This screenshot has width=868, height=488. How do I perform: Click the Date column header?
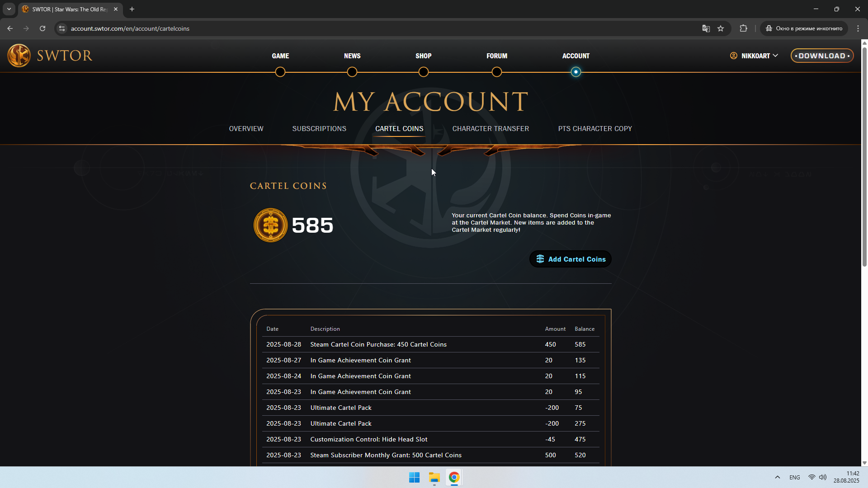[272, 329]
